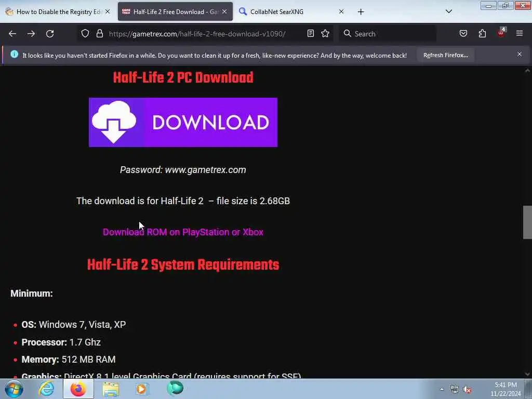Click the scrollbar down arrow

pos(527,374)
